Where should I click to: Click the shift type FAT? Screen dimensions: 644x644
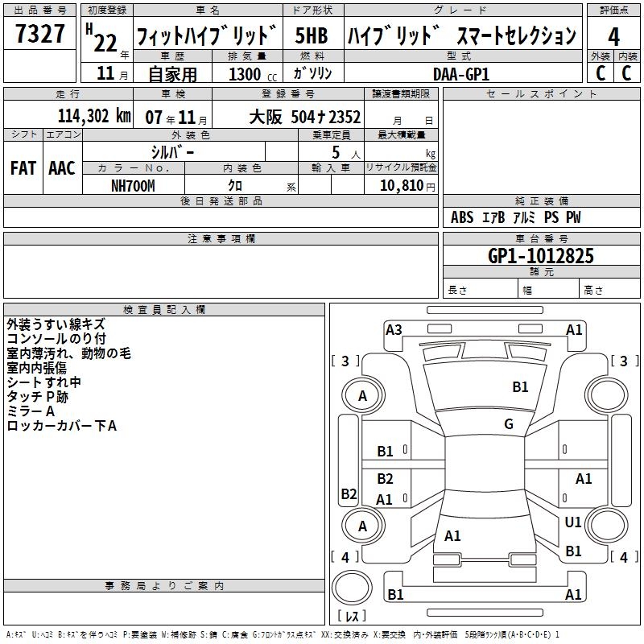(x=23, y=167)
